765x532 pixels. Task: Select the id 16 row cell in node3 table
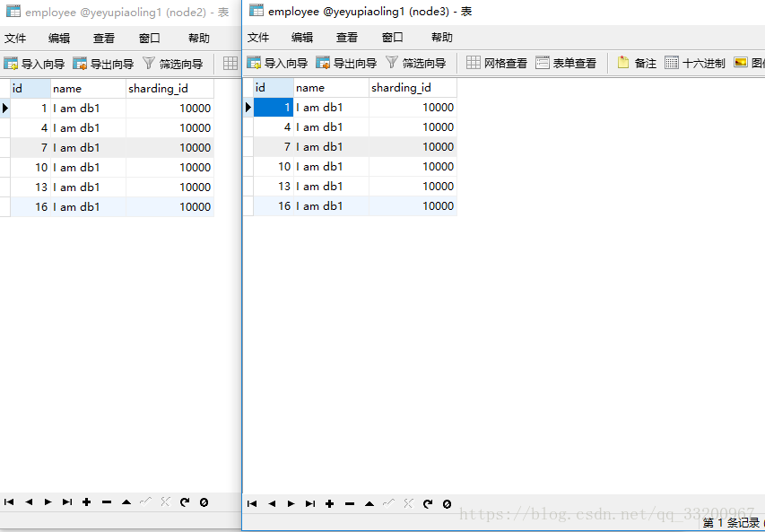[x=274, y=206]
